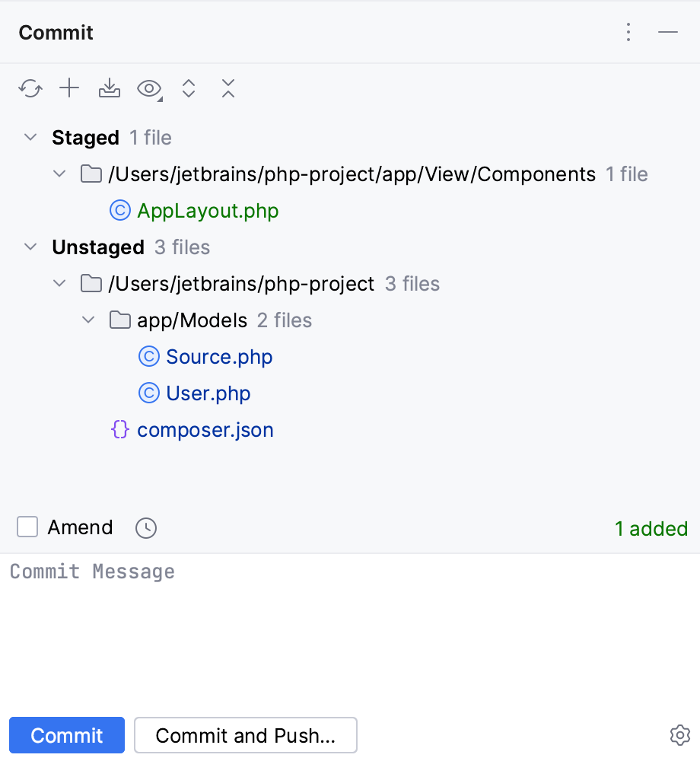The image size is (700, 761).
Task: Click the blue Commit button
Action: coord(67,736)
